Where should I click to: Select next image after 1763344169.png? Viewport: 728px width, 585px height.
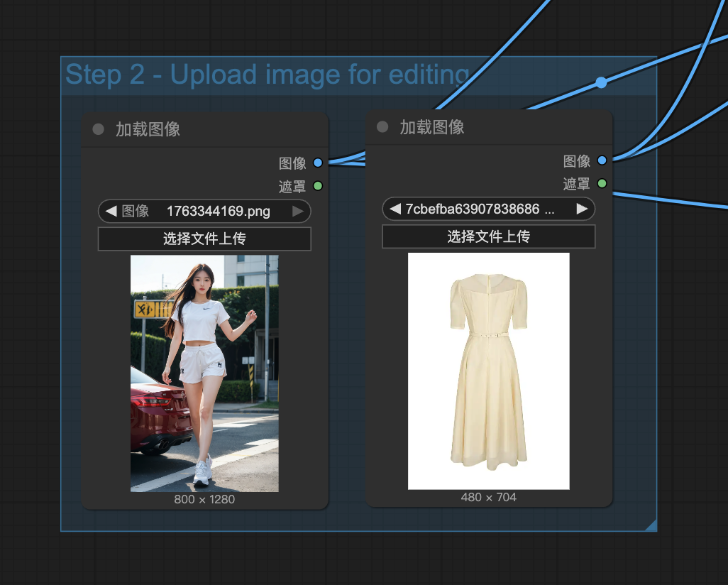(x=298, y=212)
